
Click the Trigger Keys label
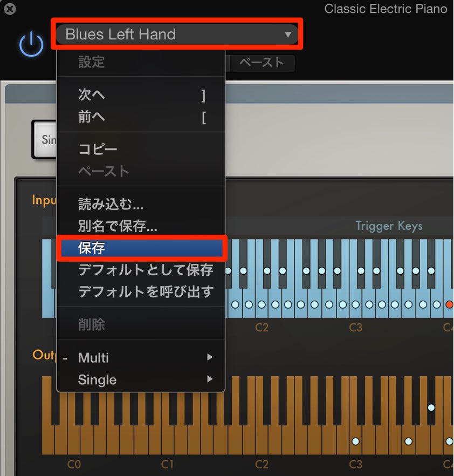point(389,226)
